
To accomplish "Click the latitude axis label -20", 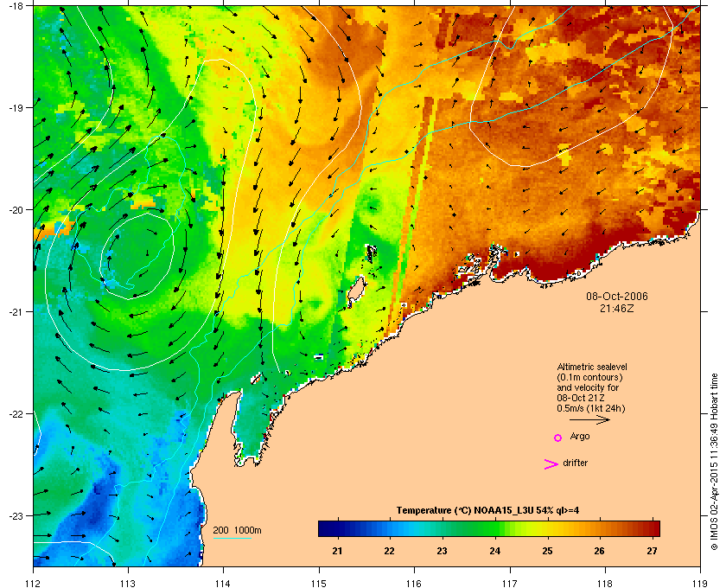I will (16, 209).
